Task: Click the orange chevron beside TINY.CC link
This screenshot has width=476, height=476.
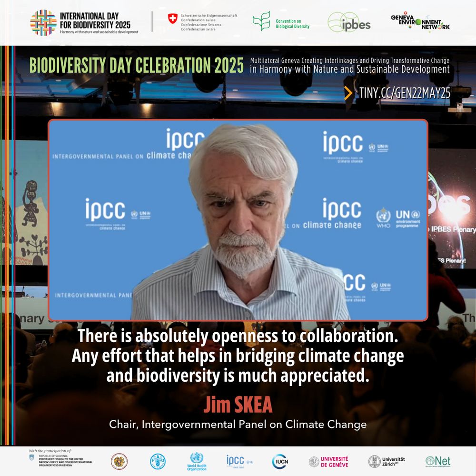Action: (x=348, y=93)
